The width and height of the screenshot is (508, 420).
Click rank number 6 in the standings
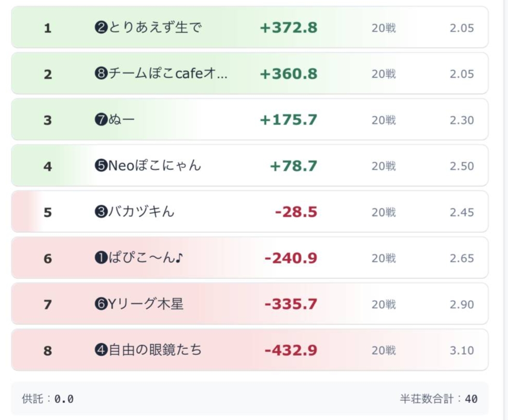(x=48, y=258)
